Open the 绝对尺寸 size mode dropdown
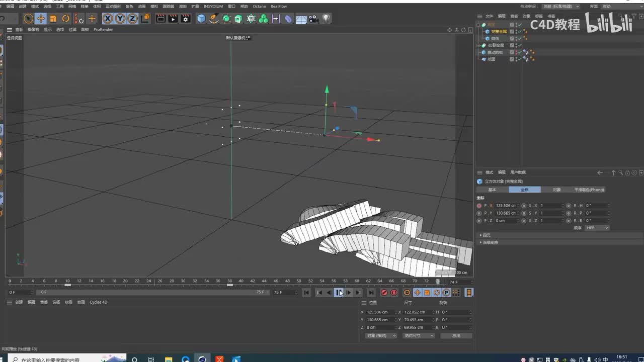 coord(418,335)
